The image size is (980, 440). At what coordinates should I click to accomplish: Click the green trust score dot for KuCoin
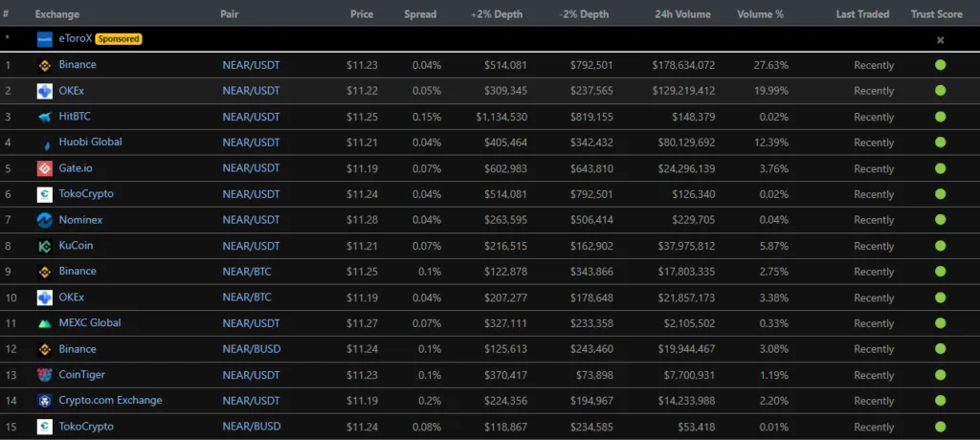(940, 246)
